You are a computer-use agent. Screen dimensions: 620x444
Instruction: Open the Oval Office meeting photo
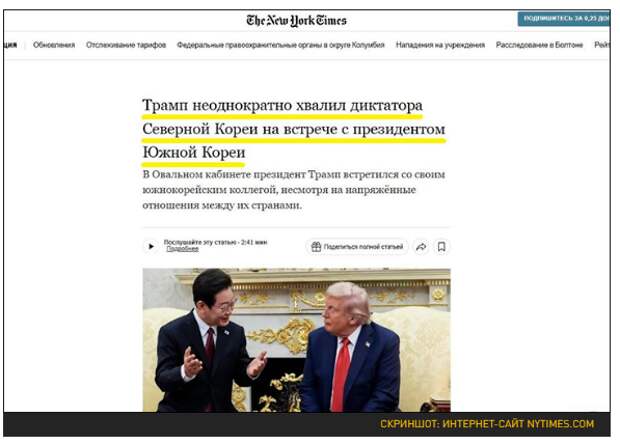point(296,340)
